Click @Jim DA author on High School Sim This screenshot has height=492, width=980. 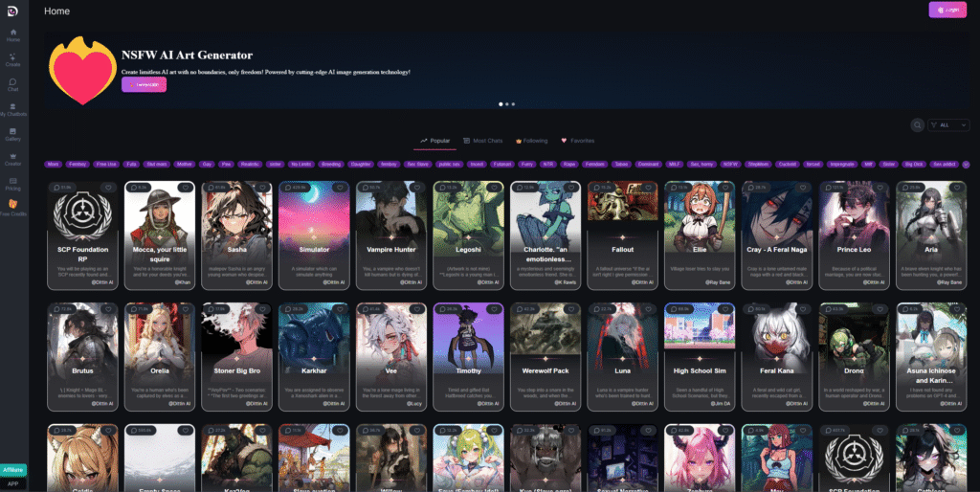pyautogui.click(x=721, y=404)
